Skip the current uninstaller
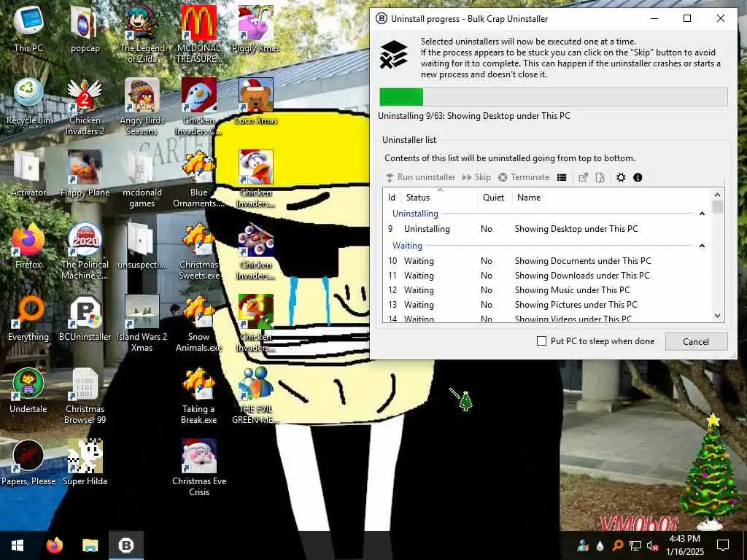The width and height of the screenshot is (747, 560). coord(476,177)
